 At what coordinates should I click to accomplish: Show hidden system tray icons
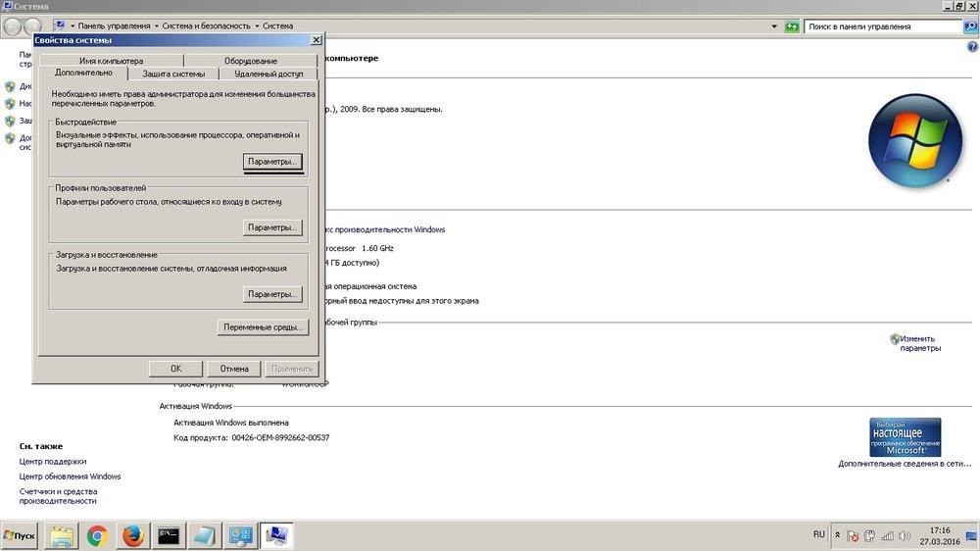(x=837, y=536)
